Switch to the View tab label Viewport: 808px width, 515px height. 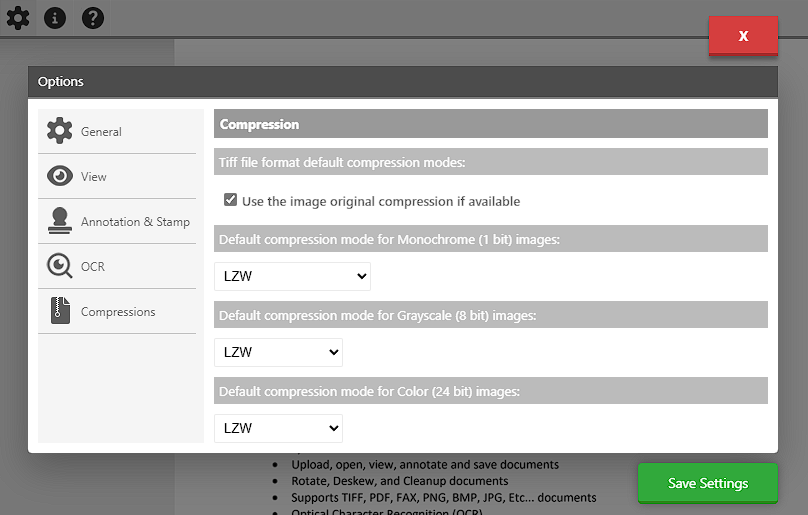(94, 177)
